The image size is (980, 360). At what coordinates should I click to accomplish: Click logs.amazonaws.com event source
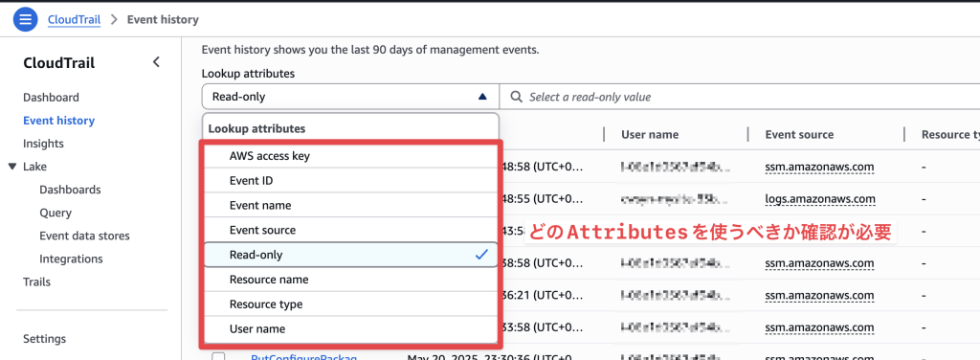click(820, 199)
